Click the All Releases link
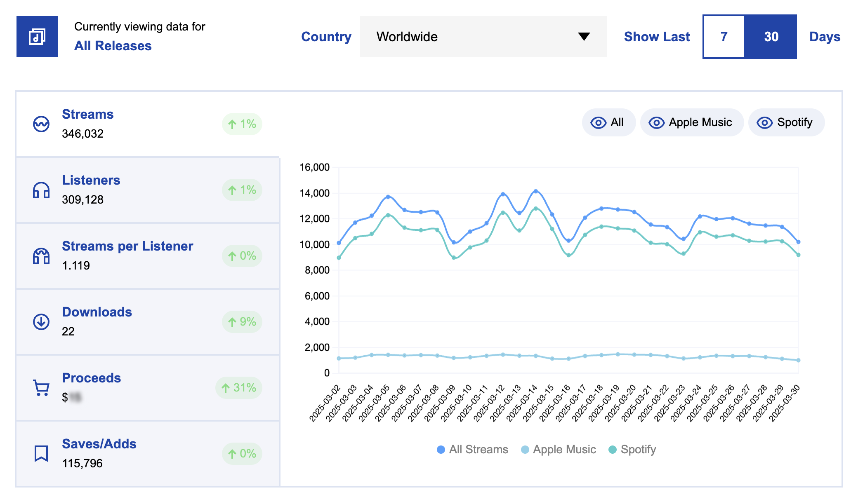Image resolution: width=858 pixels, height=504 pixels. coord(113,46)
